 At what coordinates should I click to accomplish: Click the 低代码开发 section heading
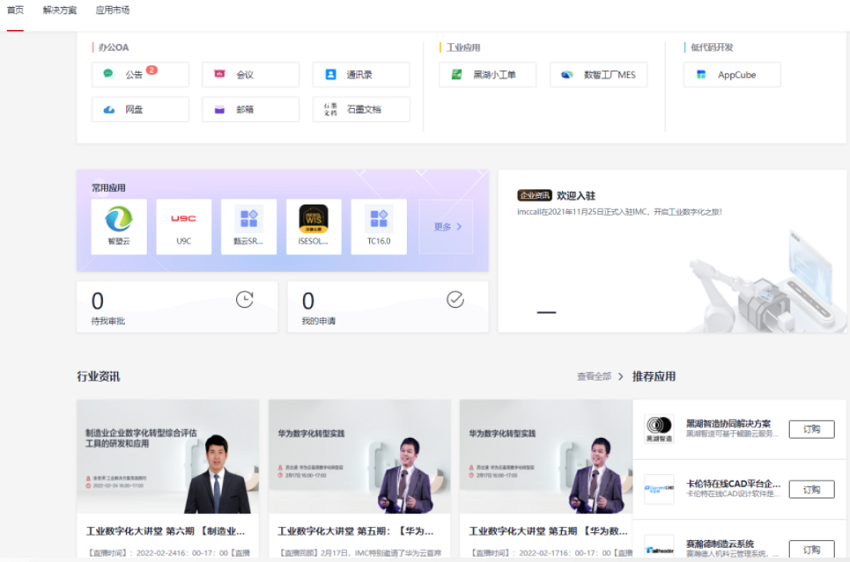pos(711,47)
